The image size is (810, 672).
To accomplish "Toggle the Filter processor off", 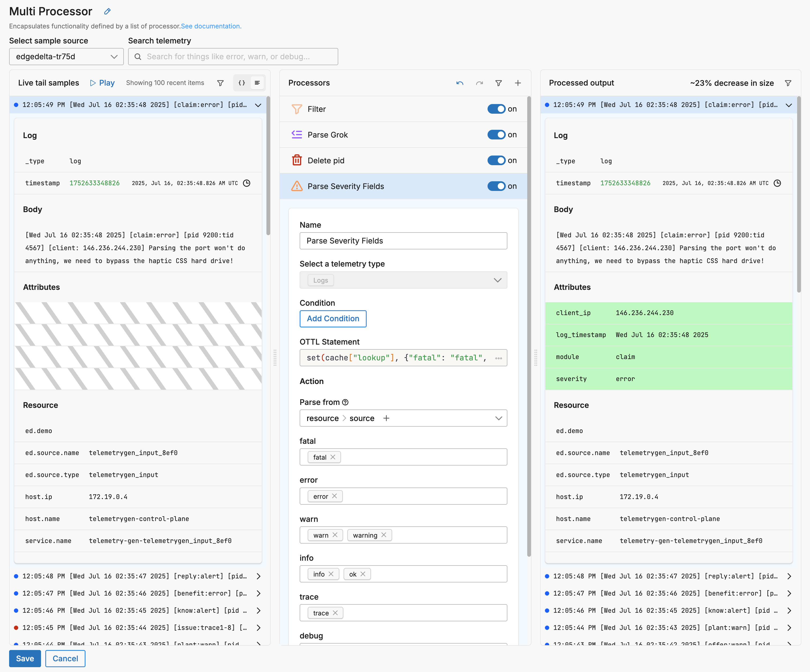I will click(496, 109).
